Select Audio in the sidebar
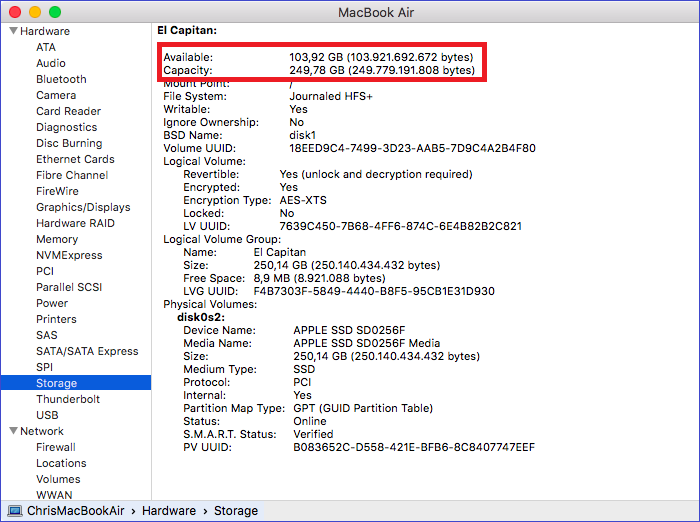700x522 pixels. [x=51, y=63]
